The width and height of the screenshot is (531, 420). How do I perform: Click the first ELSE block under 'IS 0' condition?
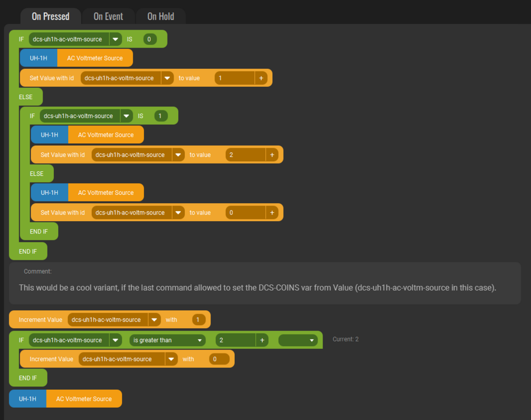[x=26, y=97]
